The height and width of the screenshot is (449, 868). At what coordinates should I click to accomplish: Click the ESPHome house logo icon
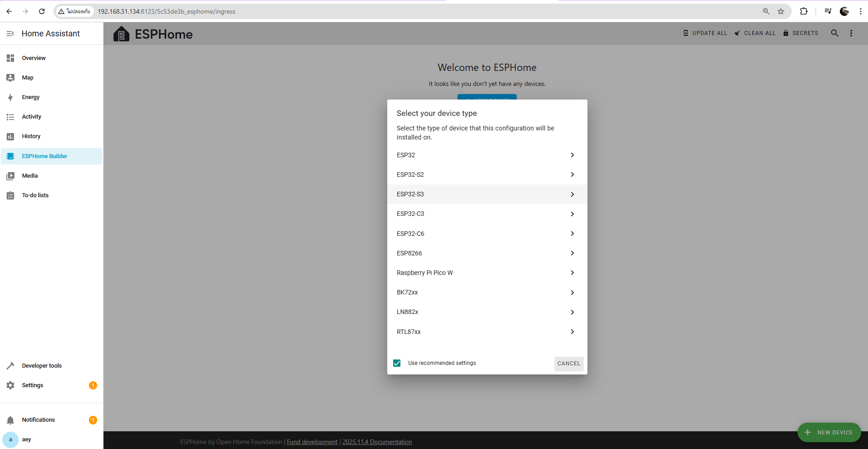click(x=121, y=34)
